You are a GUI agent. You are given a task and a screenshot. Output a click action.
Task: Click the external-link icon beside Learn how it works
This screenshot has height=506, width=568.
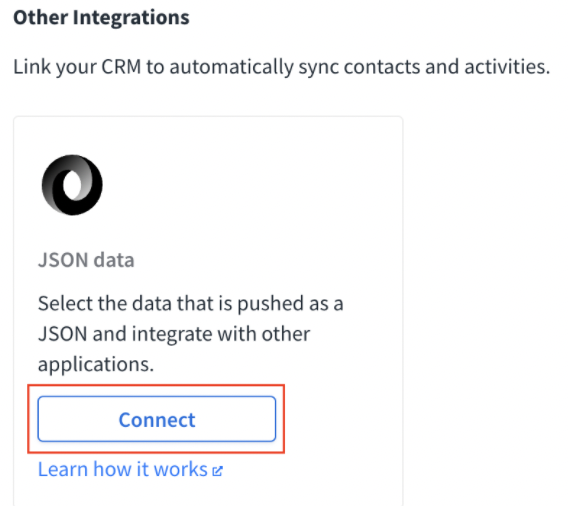tap(217, 471)
